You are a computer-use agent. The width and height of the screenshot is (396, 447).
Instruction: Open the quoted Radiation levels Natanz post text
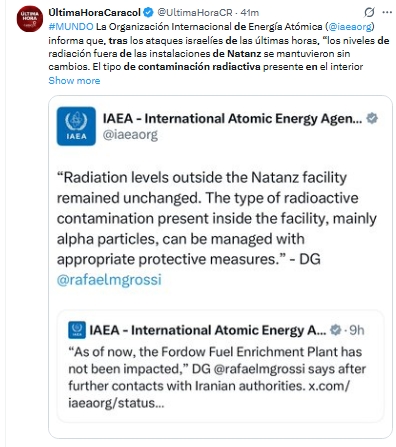tap(217, 218)
